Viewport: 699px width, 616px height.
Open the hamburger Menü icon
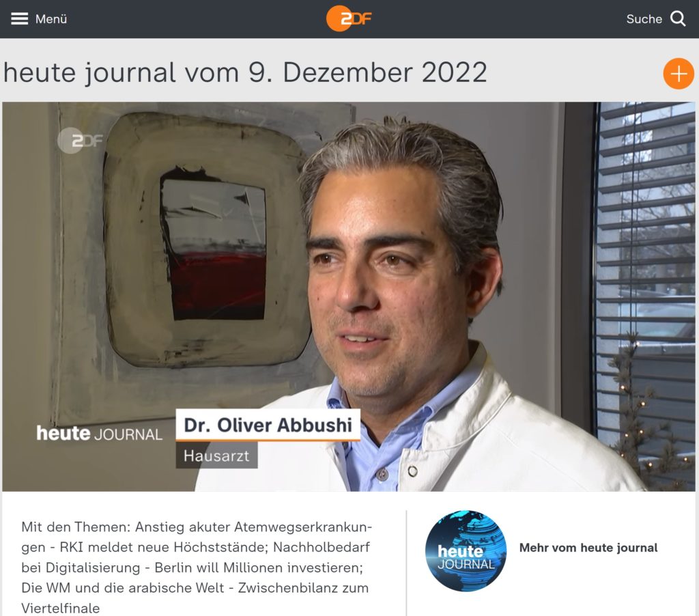pos(19,18)
